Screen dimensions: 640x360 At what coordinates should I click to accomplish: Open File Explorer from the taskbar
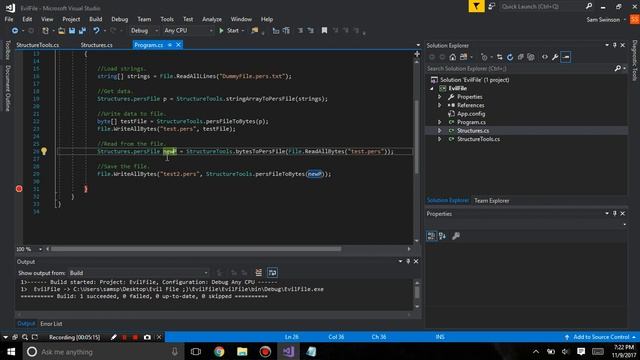pyautogui.click(x=242, y=351)
